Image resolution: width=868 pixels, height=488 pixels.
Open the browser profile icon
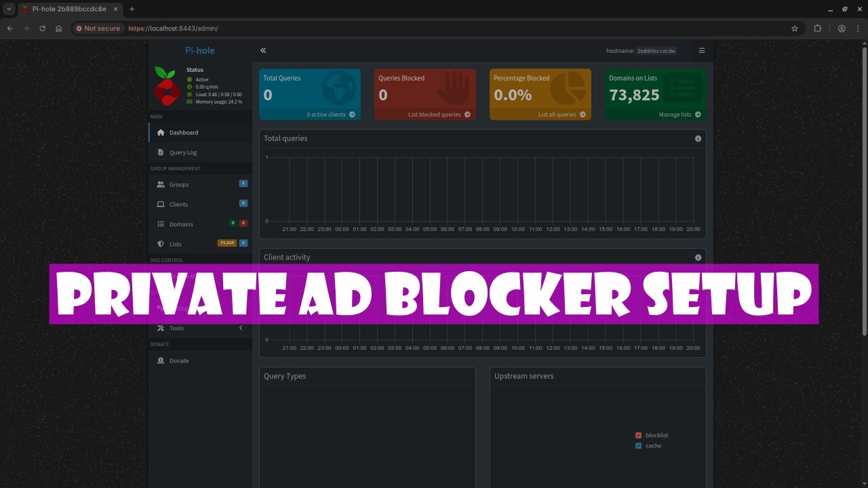(842, 28)
